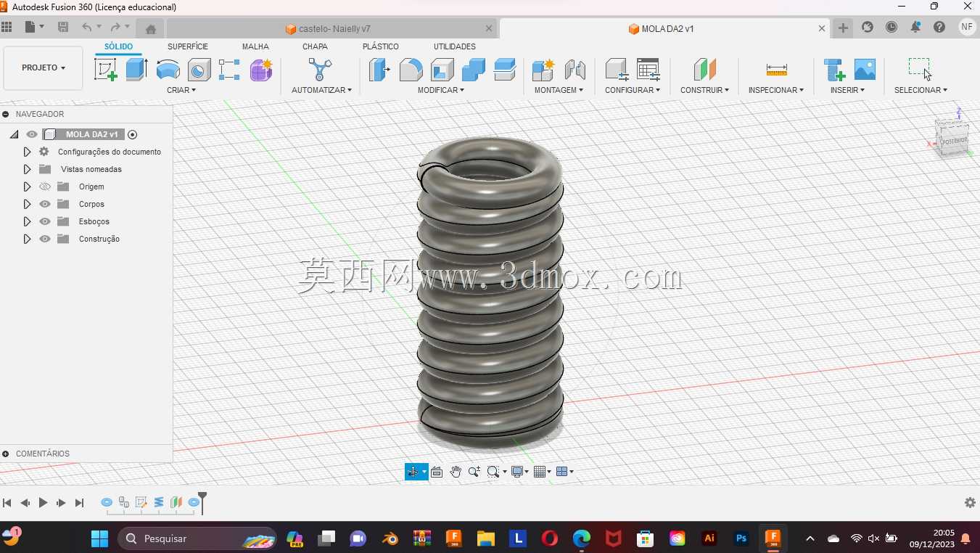Screen dimensions: 980x553
Task: Select the Extrude tool
Action: coord(137,70)
